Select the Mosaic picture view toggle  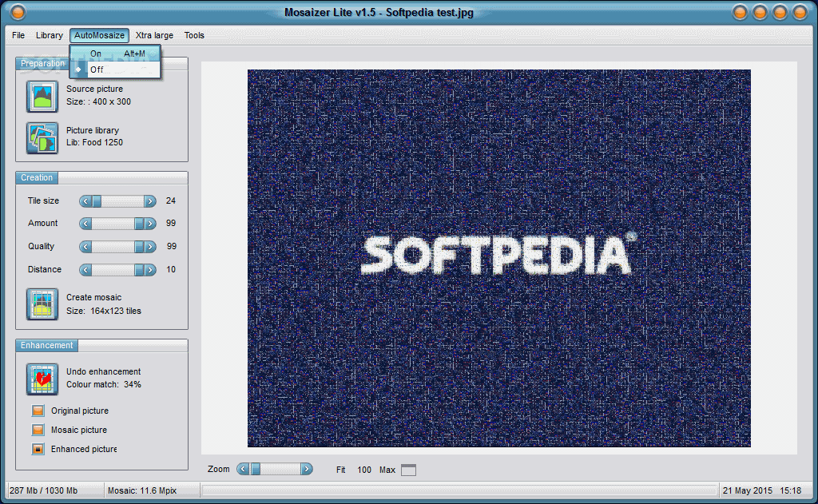point(38,430)
